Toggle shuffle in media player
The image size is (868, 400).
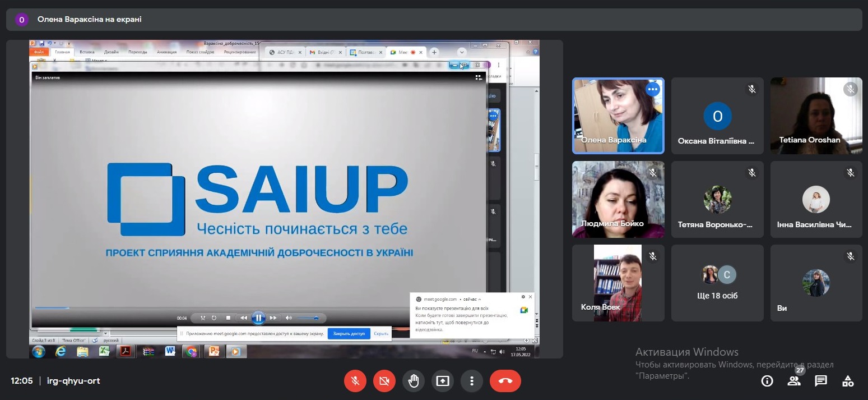tap(203, 318)
